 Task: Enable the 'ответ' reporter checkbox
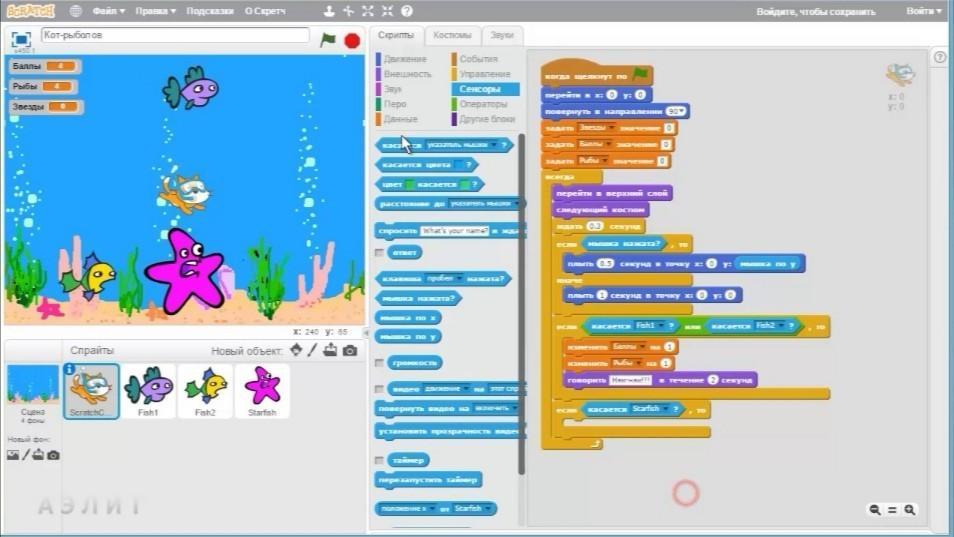(x=380, y=252)
